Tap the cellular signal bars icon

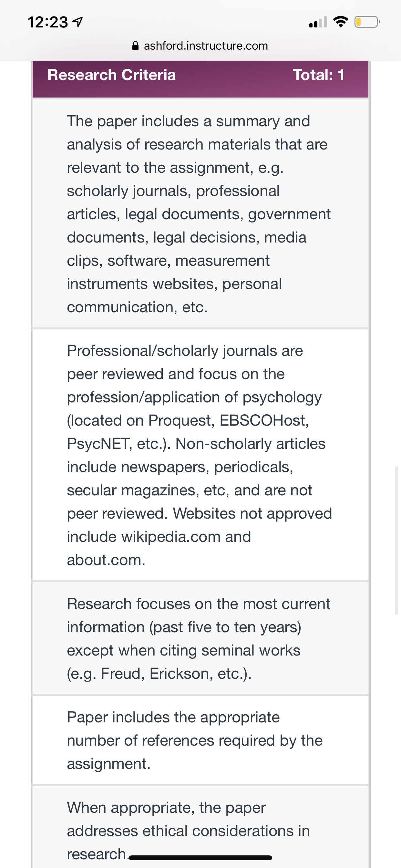(x=318, y=22)
